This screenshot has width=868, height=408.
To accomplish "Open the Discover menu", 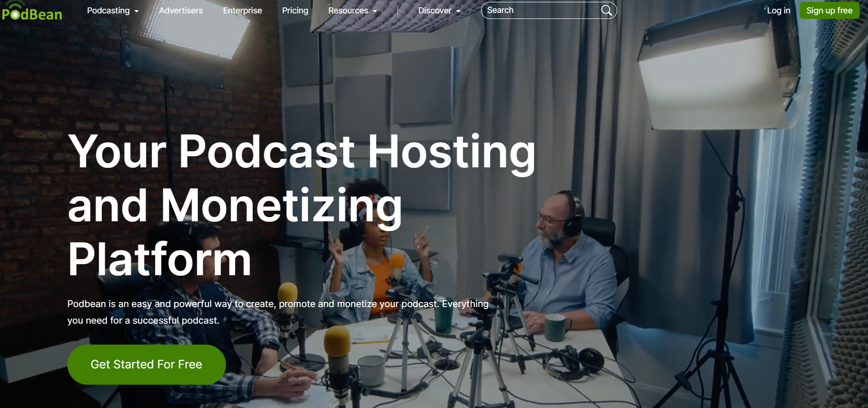I will tap(434, 11).
